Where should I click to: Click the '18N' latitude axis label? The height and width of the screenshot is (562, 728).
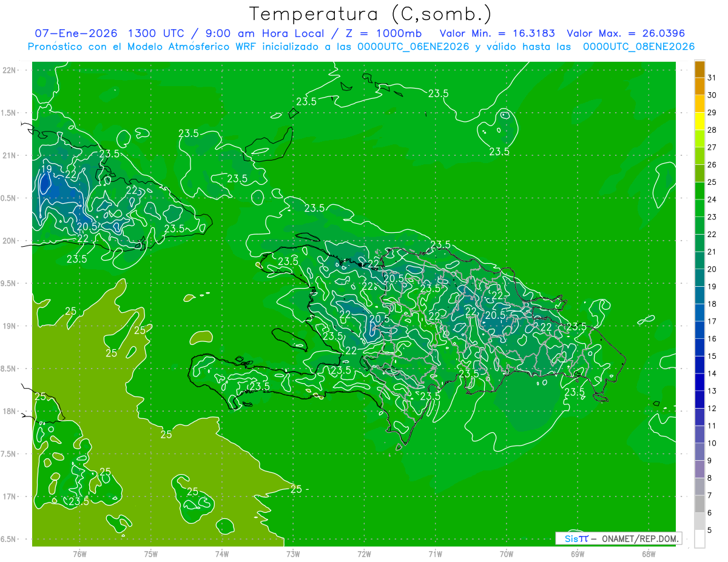click(x=10, y=411)
